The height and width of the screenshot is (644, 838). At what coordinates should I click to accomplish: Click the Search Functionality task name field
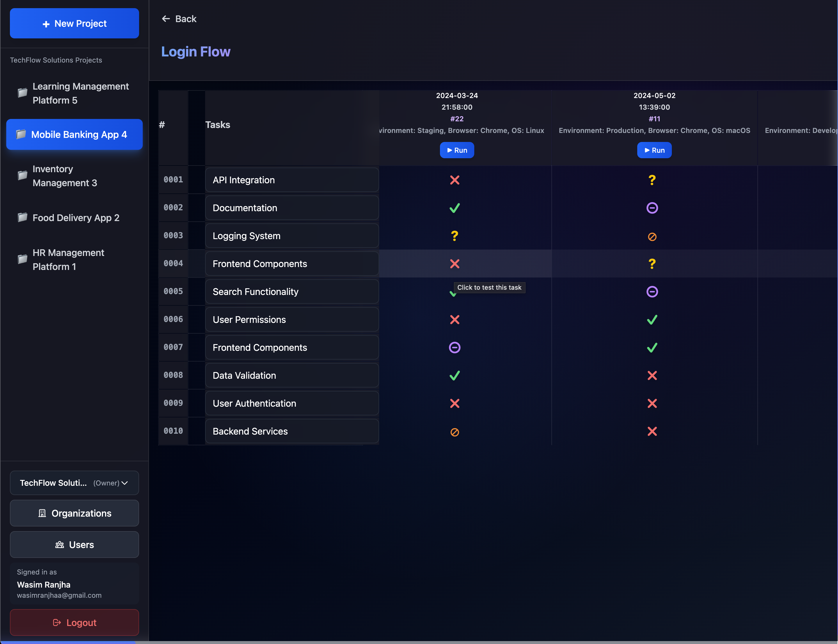coord(292,292)
